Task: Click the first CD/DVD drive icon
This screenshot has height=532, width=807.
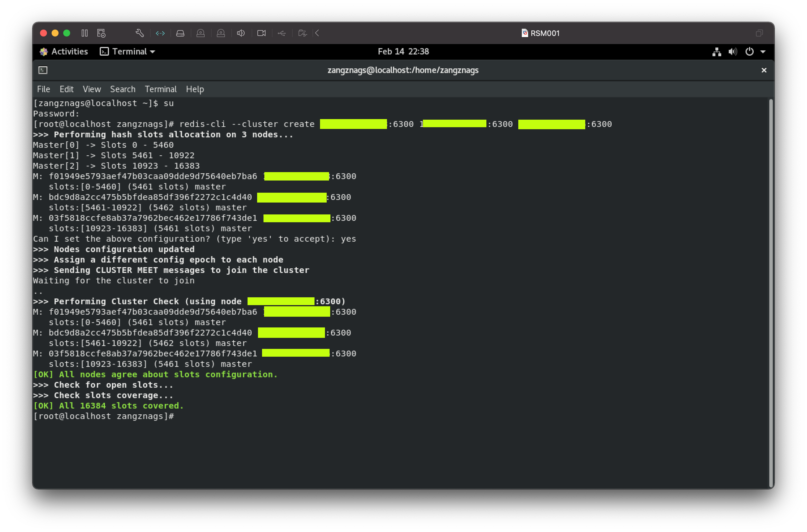Action: coord(201,33)
